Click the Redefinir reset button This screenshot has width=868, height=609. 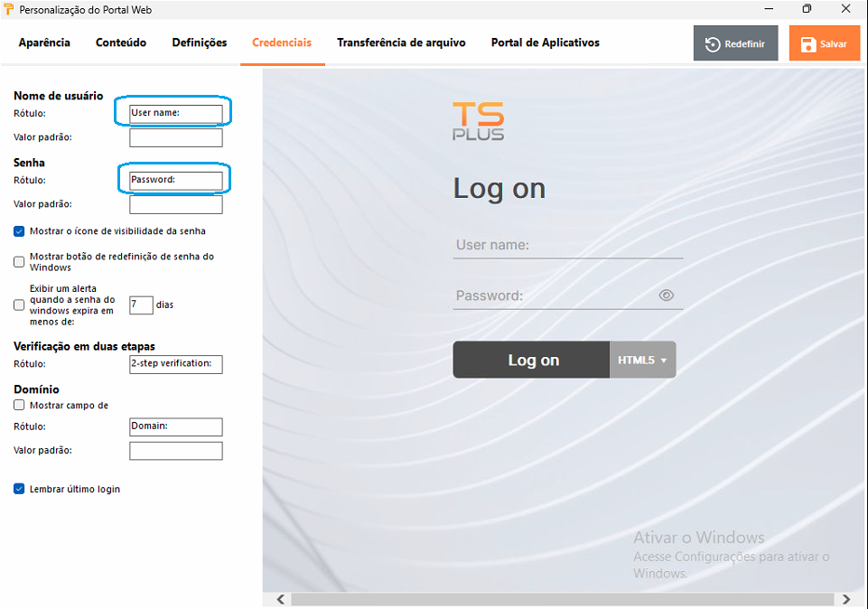735,43
